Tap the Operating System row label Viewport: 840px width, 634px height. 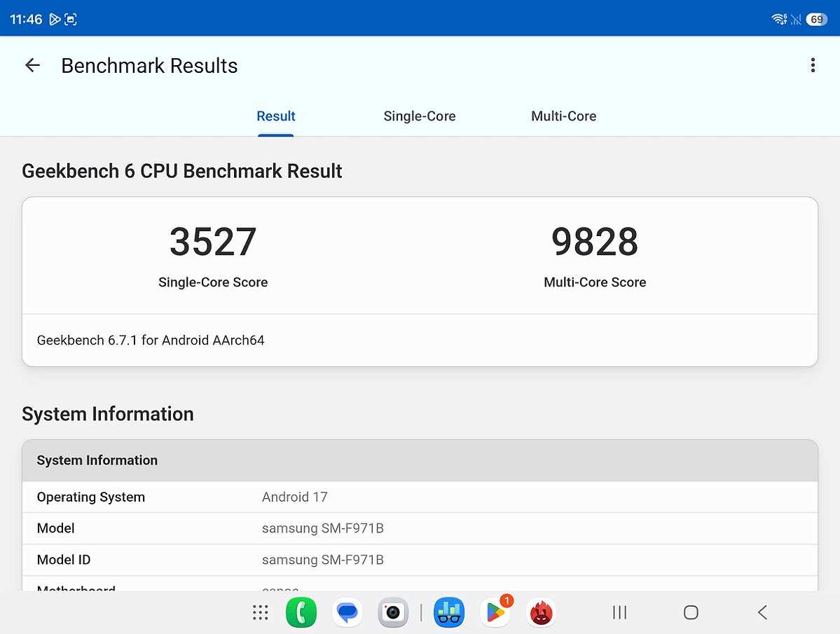pos(91,497)
